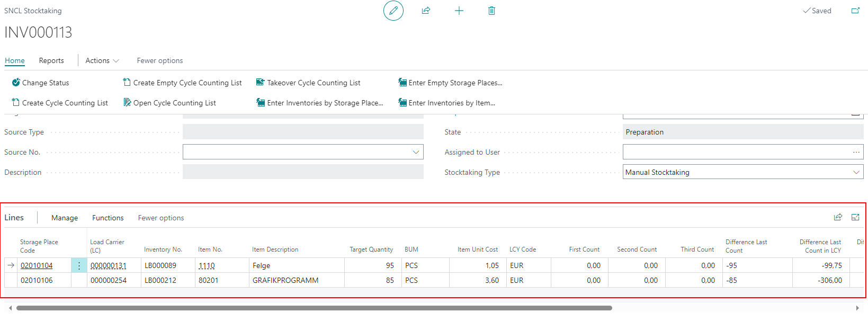Click the share icon in header
The width and height of the screenshot is (868, 321).
426,11
